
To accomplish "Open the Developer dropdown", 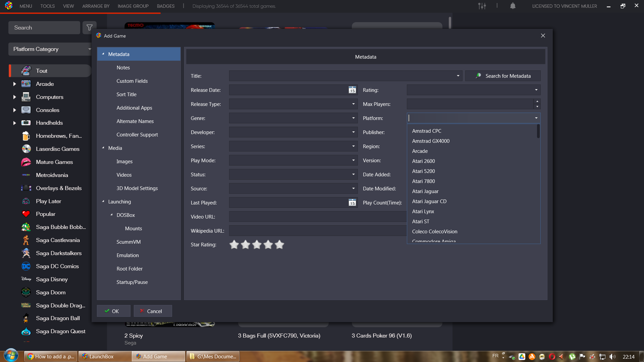I will tap(353, 132).
